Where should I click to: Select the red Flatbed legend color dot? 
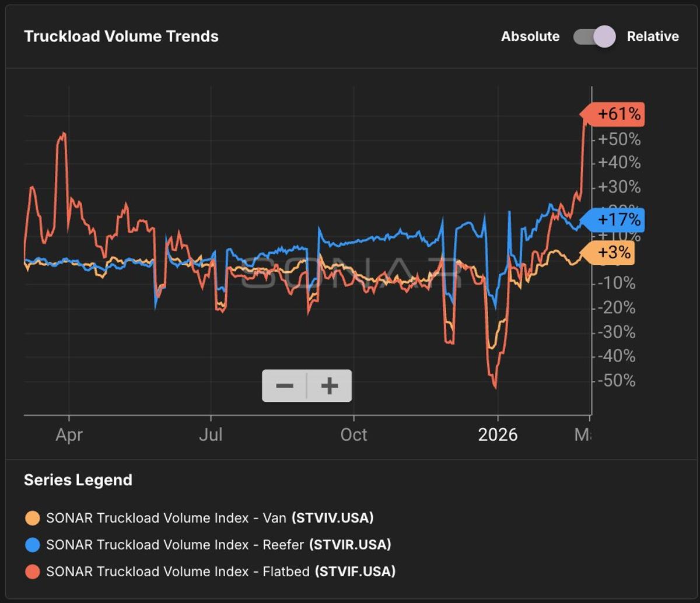[31, 572]
